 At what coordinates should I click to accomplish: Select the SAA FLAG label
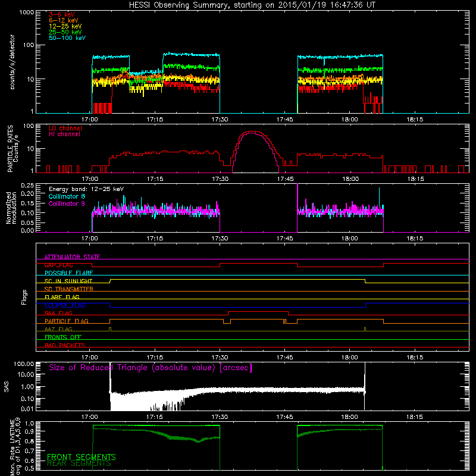tap(58, 313)
